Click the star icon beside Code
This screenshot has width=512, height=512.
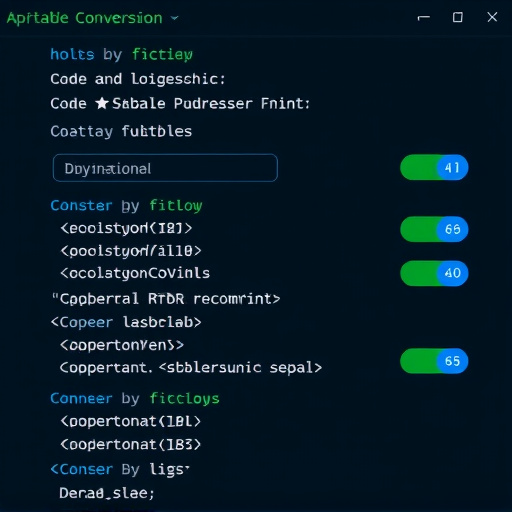102,103
